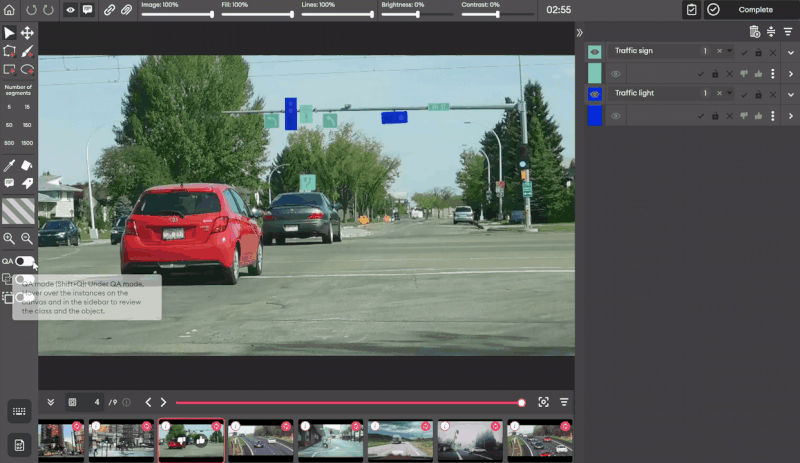The width and height of the screenshot is (800, 463).
Task: Toggle annotation visibility eye in top toolbar
Action: (x=70, y=10)
